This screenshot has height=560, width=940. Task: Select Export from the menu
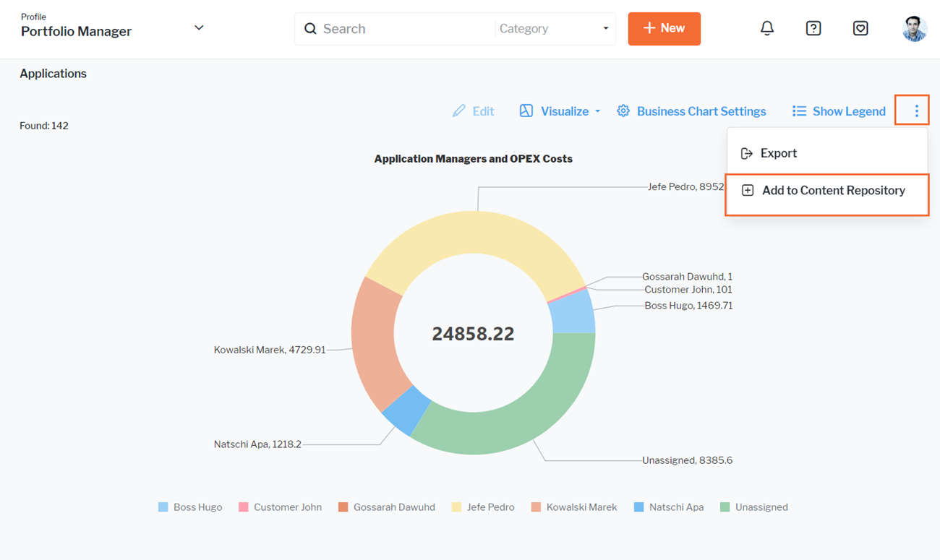(779, 152)
